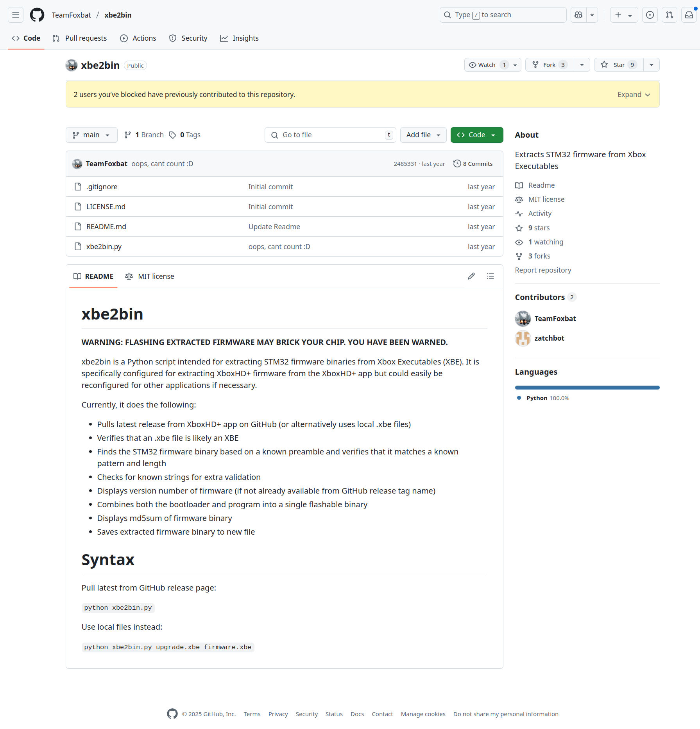This screenshot has width=700, height=729.
Task: Click the fork icon next to 3 forks
Action: point(519,256)
